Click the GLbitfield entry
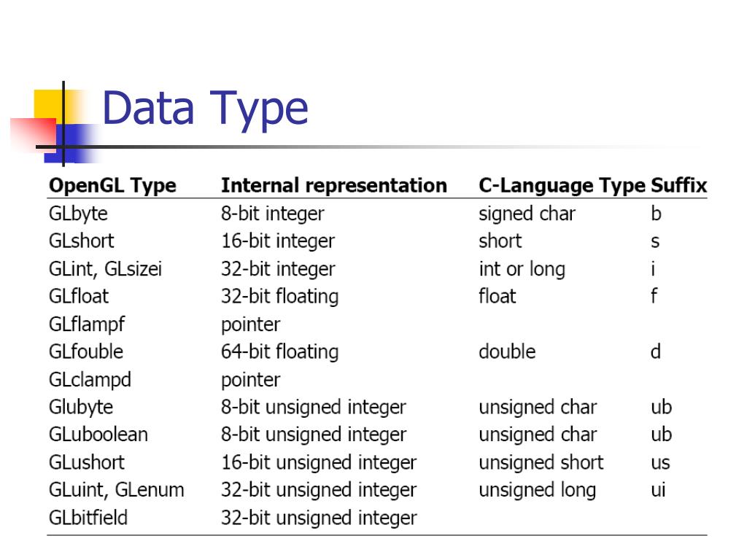 (88, 518)
